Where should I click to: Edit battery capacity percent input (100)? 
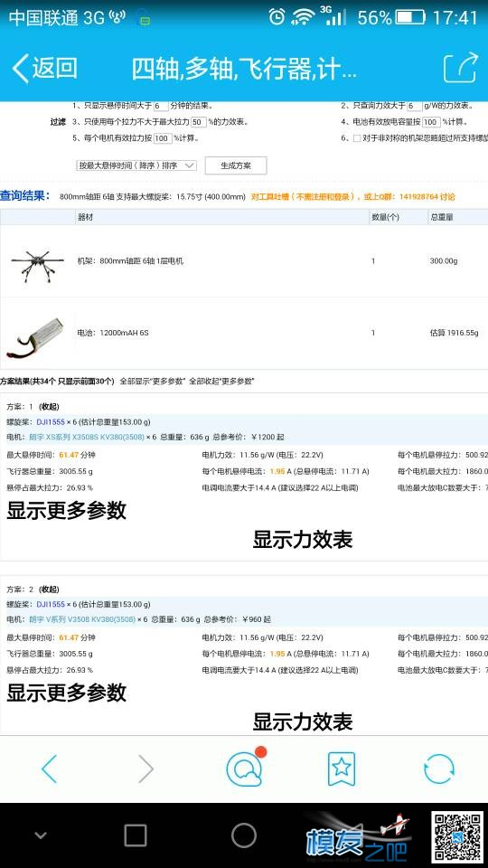click(x=432, y=122)
